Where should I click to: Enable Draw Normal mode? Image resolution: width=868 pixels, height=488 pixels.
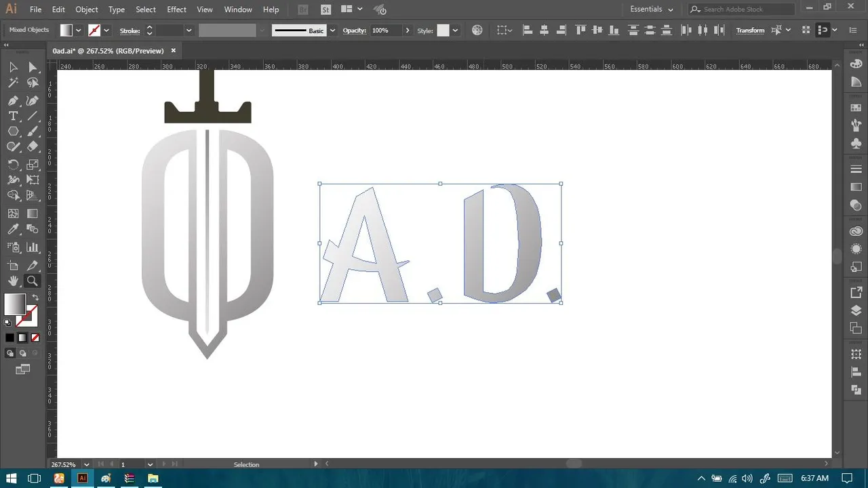pos(10,353)
